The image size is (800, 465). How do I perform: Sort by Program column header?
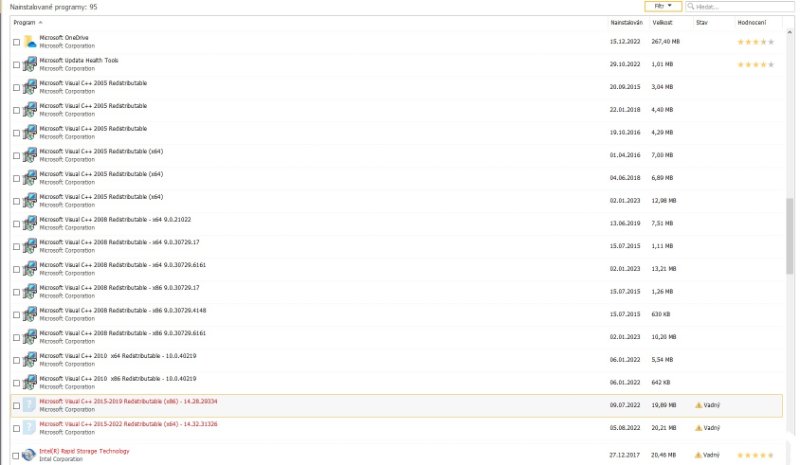[x=28, y=21]
